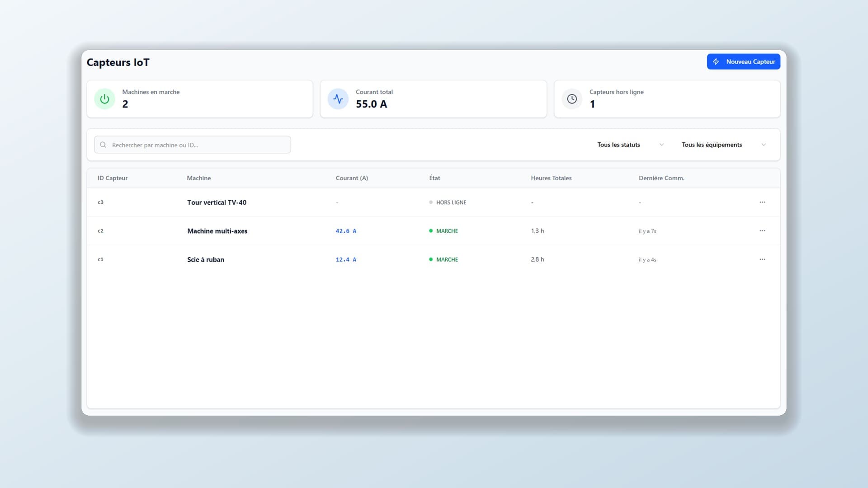Click the 42.6 A current value
The height and width of the screenshot is (488, 868).
click(x=346, y=231)
